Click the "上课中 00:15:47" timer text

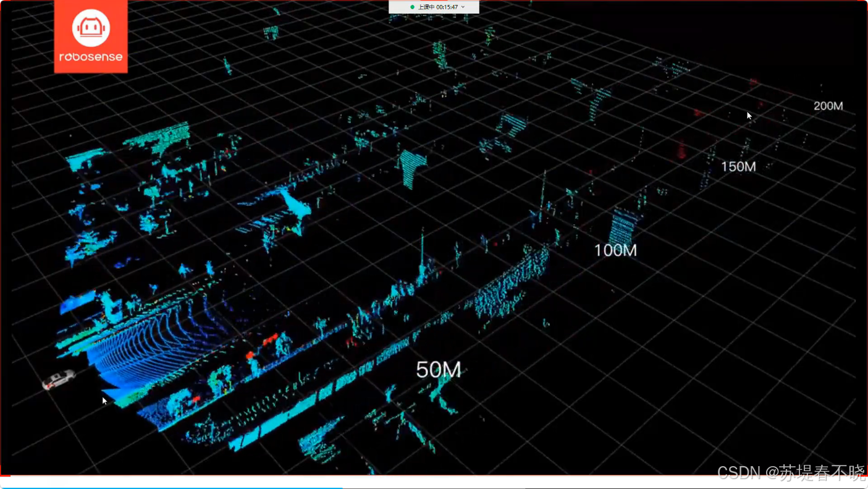click(438, 7)
